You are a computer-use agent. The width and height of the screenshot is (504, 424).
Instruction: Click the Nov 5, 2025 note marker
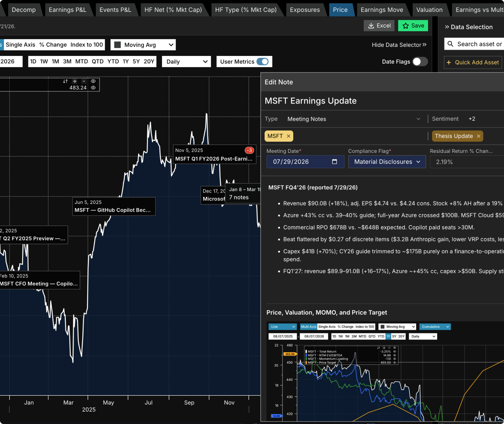pyautogui.click(x=215, y=154)
